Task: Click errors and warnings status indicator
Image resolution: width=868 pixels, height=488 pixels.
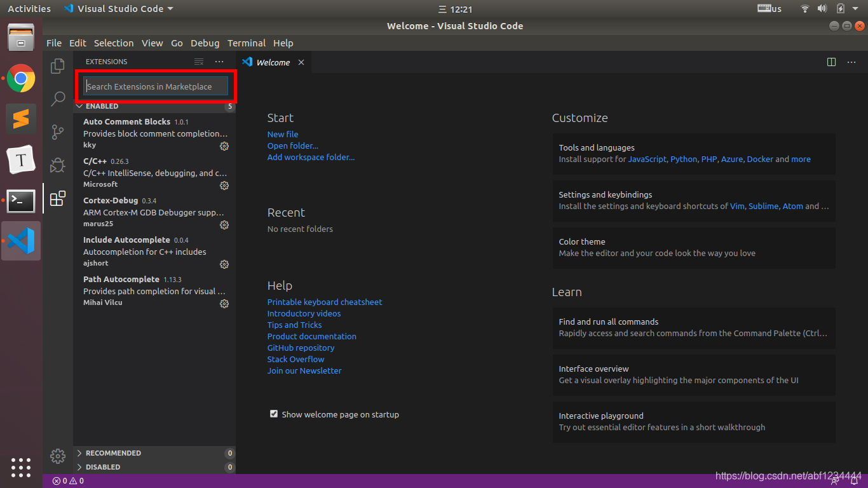Action: 68,481
